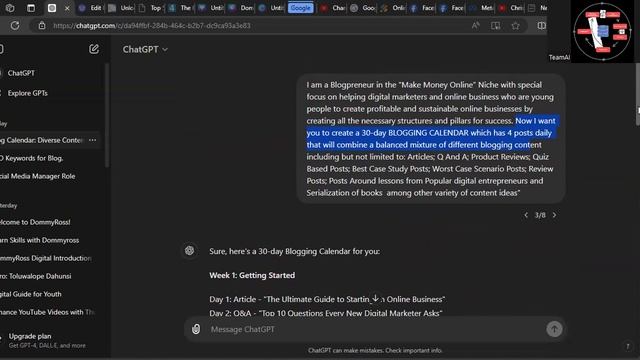Click the send message arrow button
This screenshot has height=360, width=640.
click(554, 329)
